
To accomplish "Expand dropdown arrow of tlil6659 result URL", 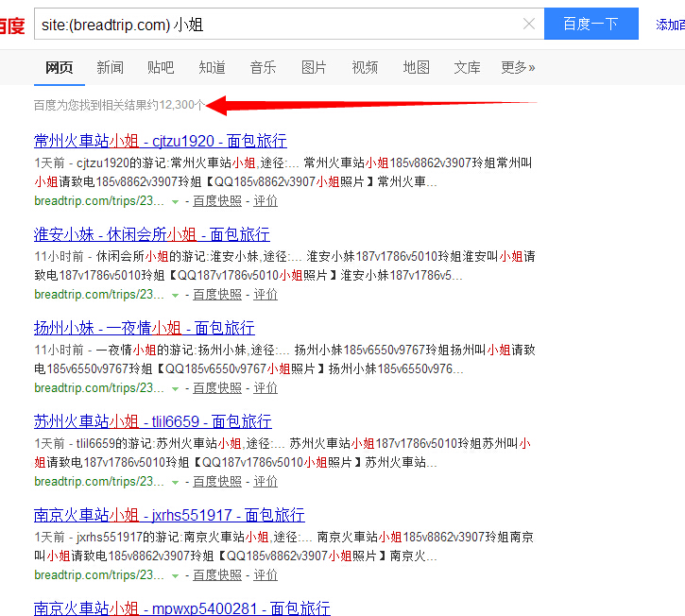I will tap(175, 483).
